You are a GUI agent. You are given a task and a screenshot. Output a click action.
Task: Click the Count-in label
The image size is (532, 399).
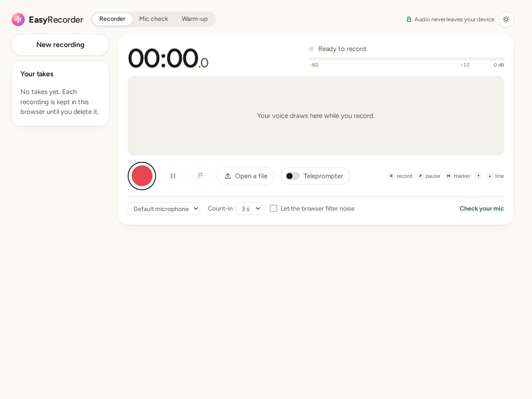pyautogui.click(x=220, y=208)
